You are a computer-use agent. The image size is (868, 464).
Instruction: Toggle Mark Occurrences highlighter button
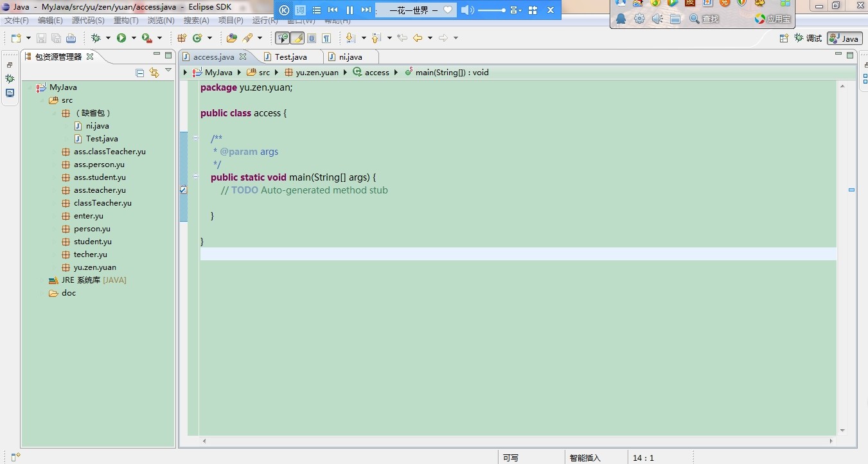pos(297,38)
